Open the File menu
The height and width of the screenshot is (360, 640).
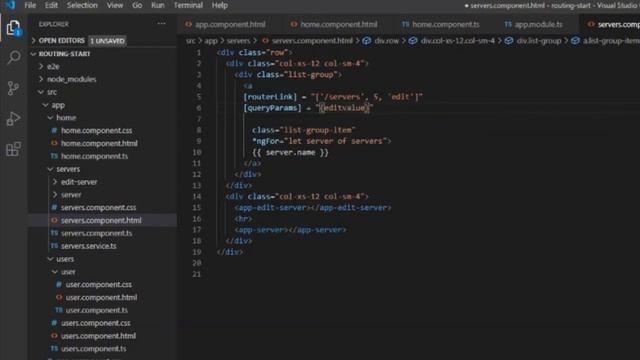(30, 5)
